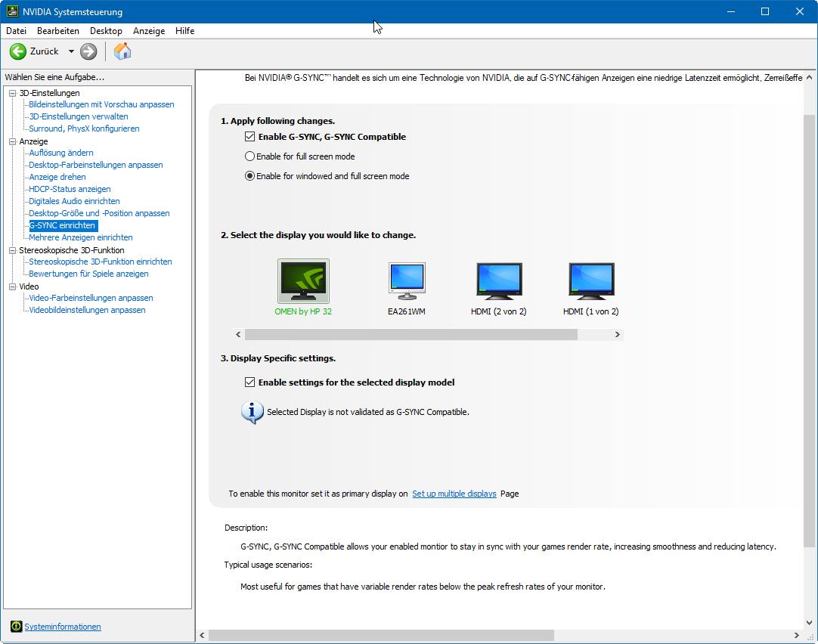Select the HDMI (2 von 2) display icon
The width and height of the screenshot is (818, 644).
(x=499, y=280)
